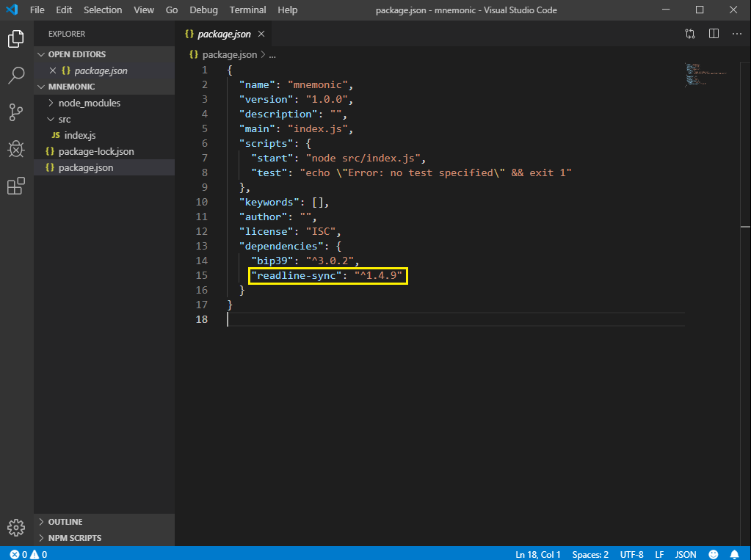Open the Search view in activity bar
Screen dimensions: 751x560
(16, 75)
